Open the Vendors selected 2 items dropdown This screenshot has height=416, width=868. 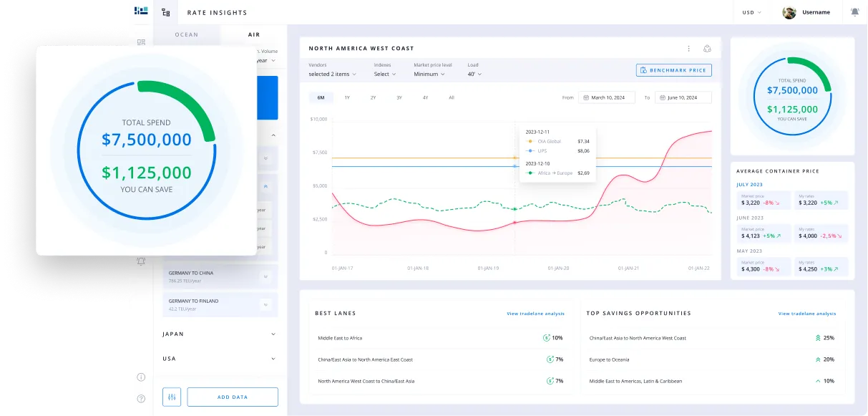(x=331, y=74)
